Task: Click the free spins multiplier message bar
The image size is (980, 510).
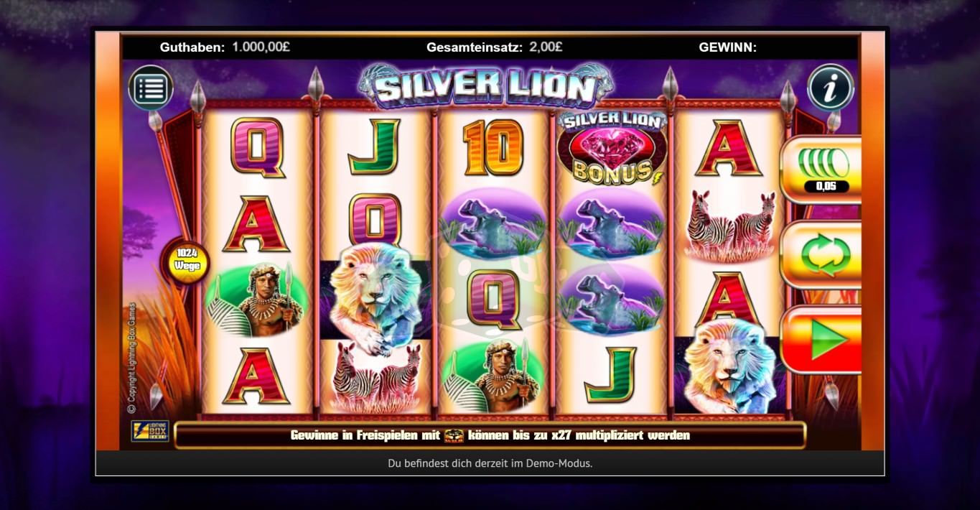Action: (490, 435)
